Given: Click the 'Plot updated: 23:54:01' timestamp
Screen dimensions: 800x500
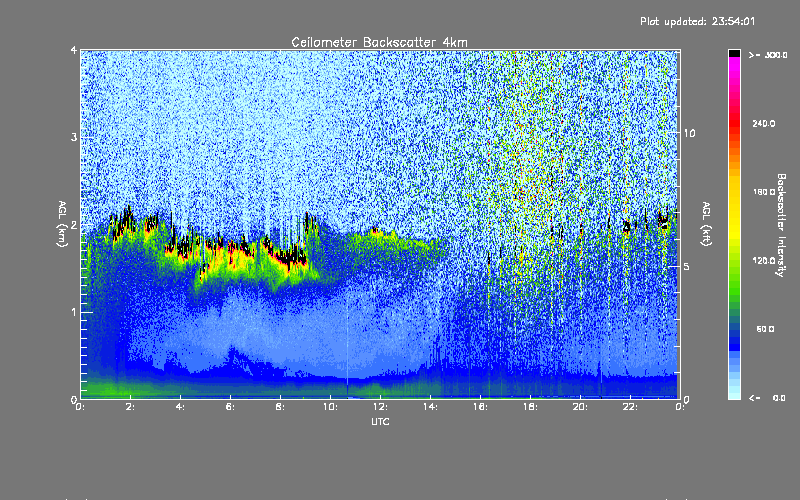Looking at the screenshot, I should [x=697, y=21].
